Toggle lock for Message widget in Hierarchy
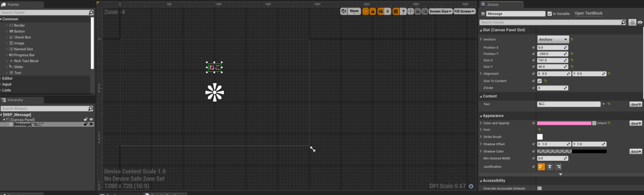 click(x=85, y=124)
